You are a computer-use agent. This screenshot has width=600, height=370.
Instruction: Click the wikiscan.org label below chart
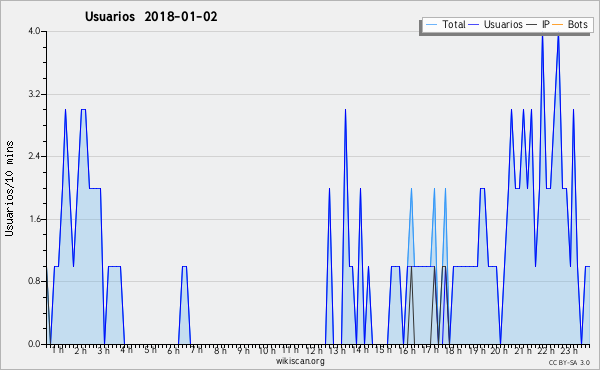point(300,361)
